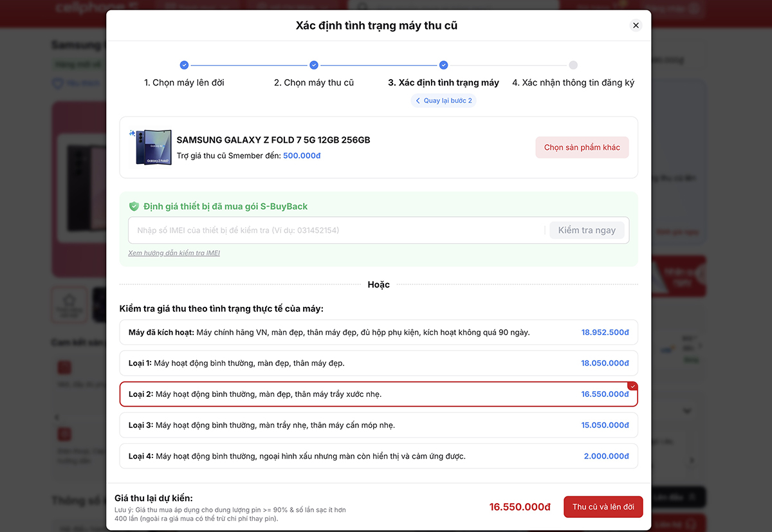The width and height of the screenshot is (772, 532).
Task: Click price 15.050.000đ
Action: 605,425
